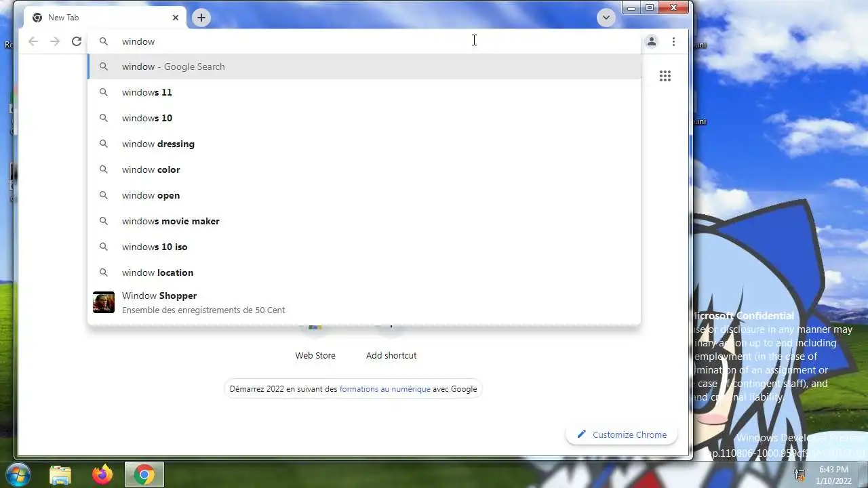Select 'window - Google Search' suggestion
The image size is (868, 488).
click(364, 66)
